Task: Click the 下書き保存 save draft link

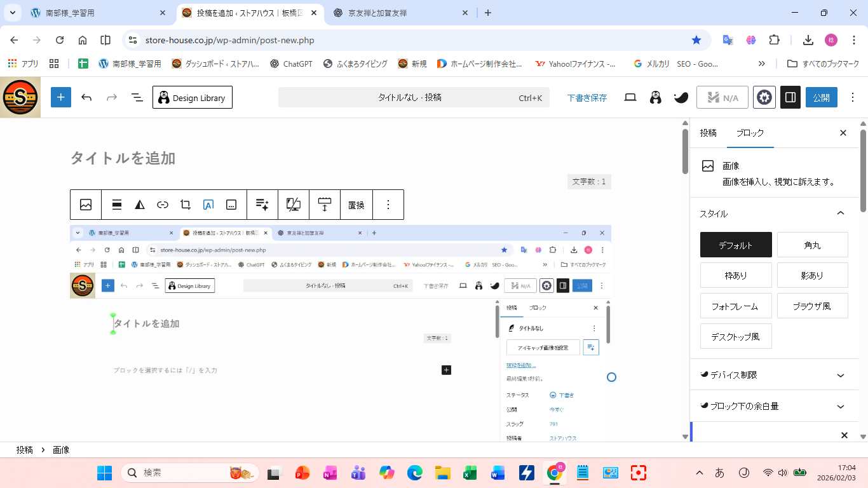Action: click(587, 98)
